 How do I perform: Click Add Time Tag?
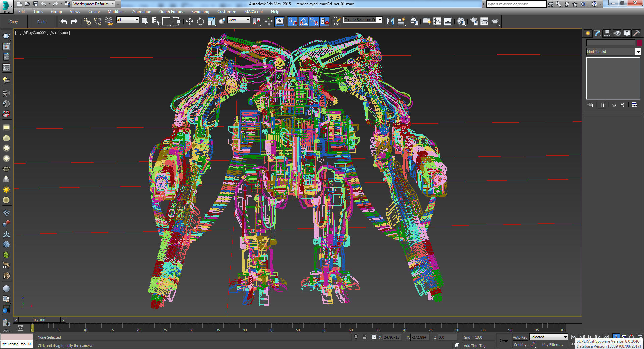coord(474,346)
